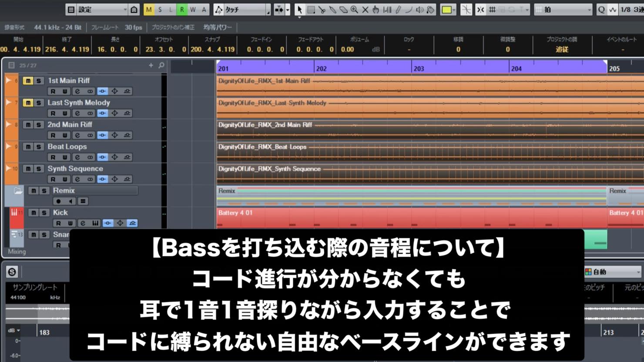Select the Draw pencil tool

pos(398,10)
